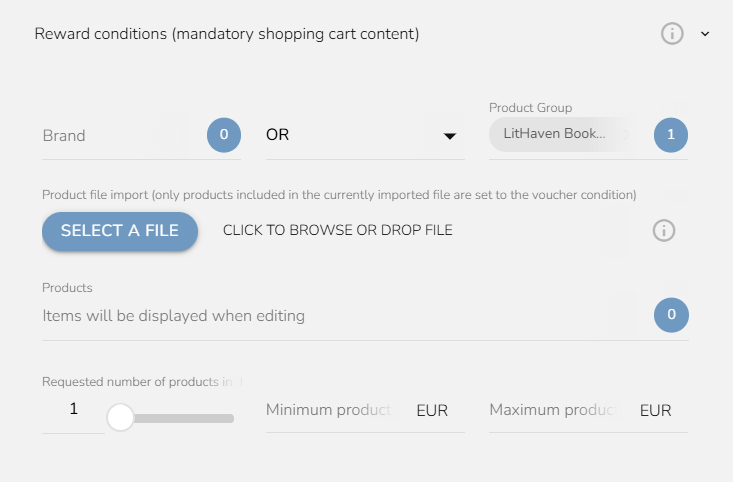Focus the Brand input field
The width and height of the screenshot is (733, 482).
click(110, 135)
